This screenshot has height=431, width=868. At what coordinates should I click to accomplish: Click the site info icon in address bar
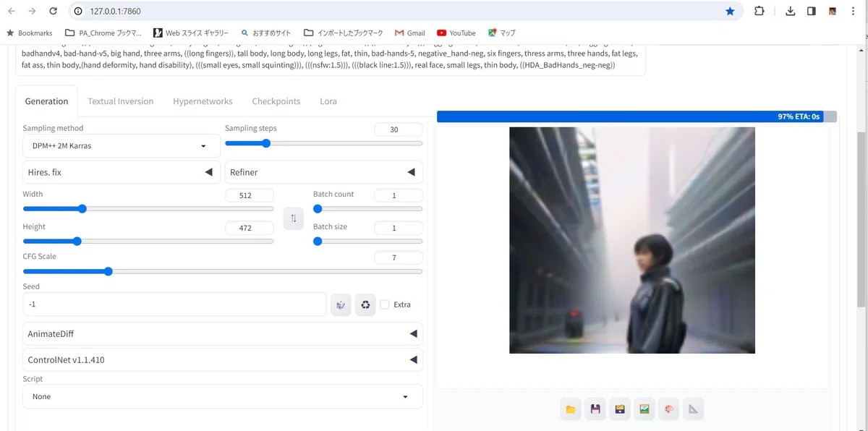point(78,11)
